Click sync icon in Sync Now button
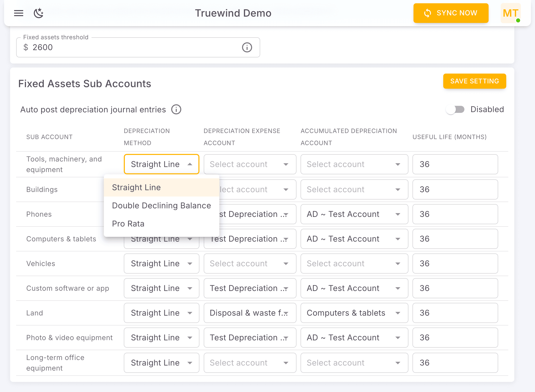The width and height of the screenshot is (535, 392). click(428, 13)
